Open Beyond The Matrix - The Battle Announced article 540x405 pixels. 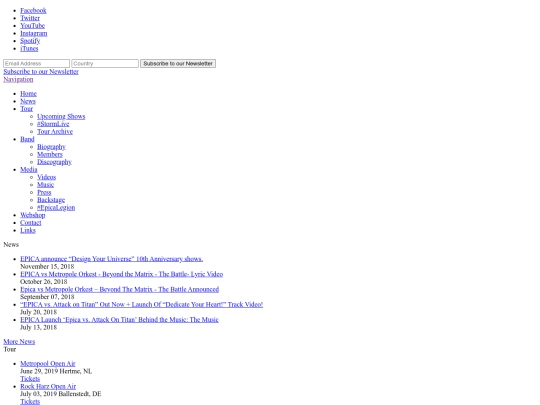click(120, 289)
